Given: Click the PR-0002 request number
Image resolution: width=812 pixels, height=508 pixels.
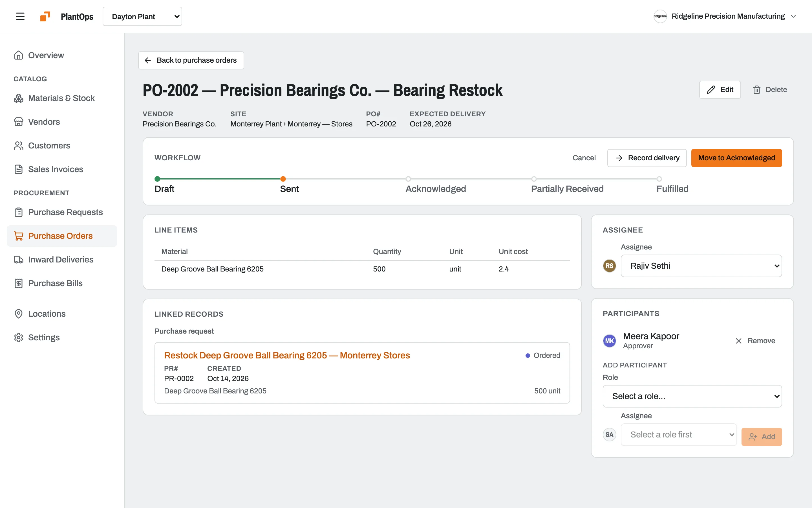Looking at the screenshot, I should (x=179, y=379).
